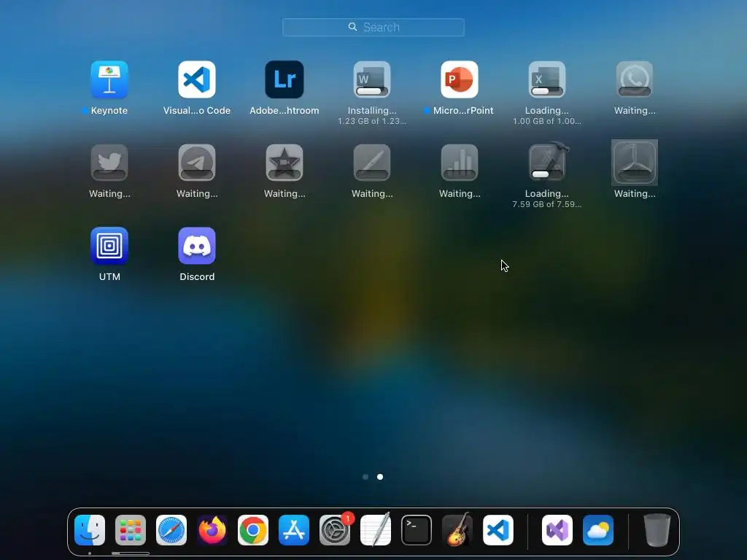Click the waiting iMovie star icon
Screen dimensions: 747x560
[x=285, y=163]
